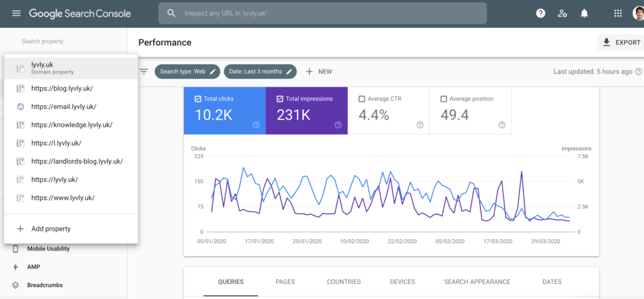644x299 pixels.
Task: Open the Google apps grid
Action: tap(618, 13)
